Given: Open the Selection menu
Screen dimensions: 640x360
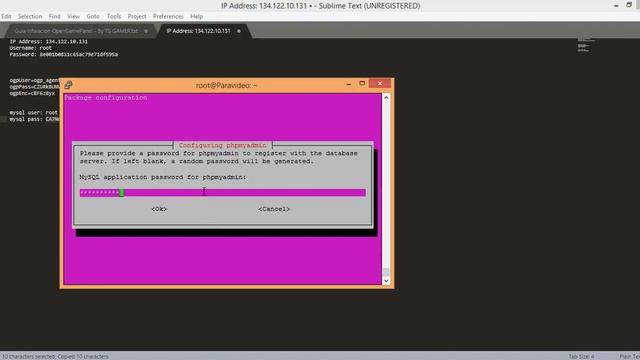Looking at the screenshot, I should [30, 16].
